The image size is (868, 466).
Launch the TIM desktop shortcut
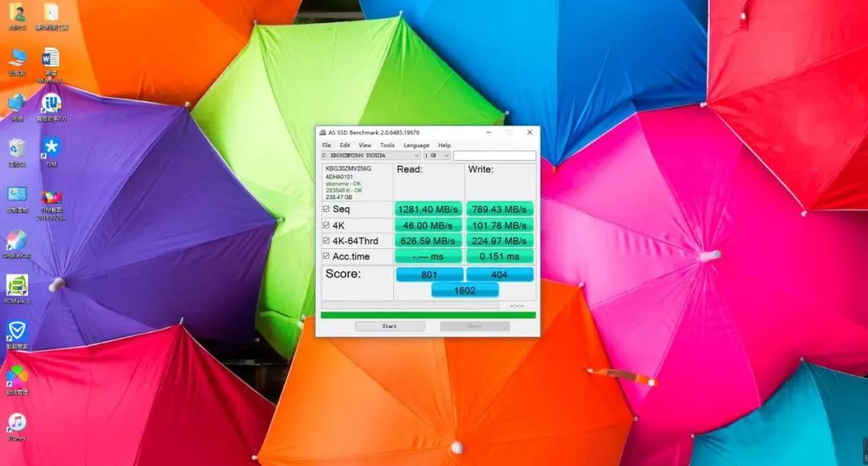click(x=51, y=149)
